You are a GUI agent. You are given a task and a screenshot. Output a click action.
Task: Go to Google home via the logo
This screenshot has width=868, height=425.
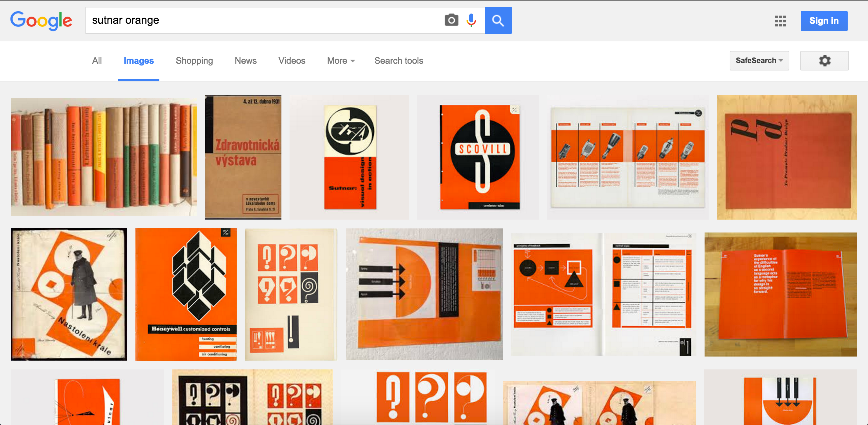coord(41,21)
